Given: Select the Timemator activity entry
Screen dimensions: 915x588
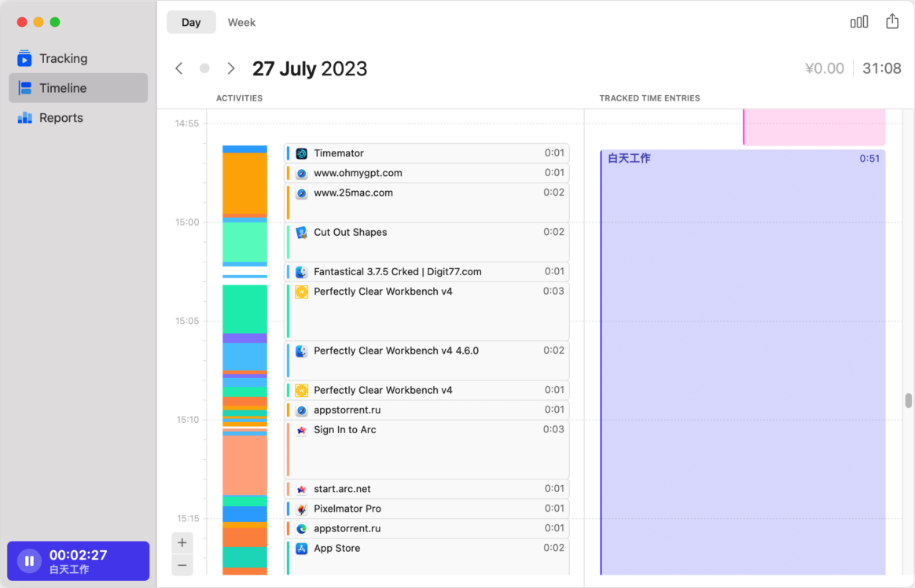Looking at the screenshot, I should [x=427, y=153].
